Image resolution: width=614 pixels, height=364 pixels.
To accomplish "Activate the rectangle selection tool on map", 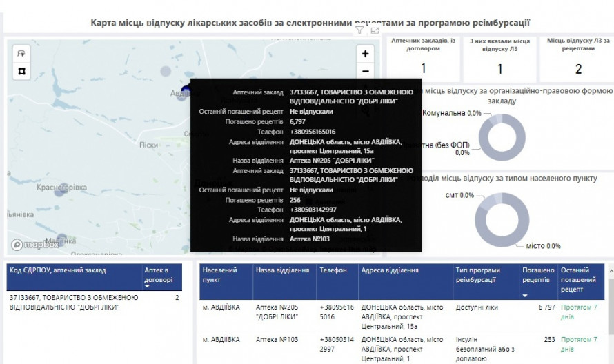I will pyautogui.click(x=21, y=70).
